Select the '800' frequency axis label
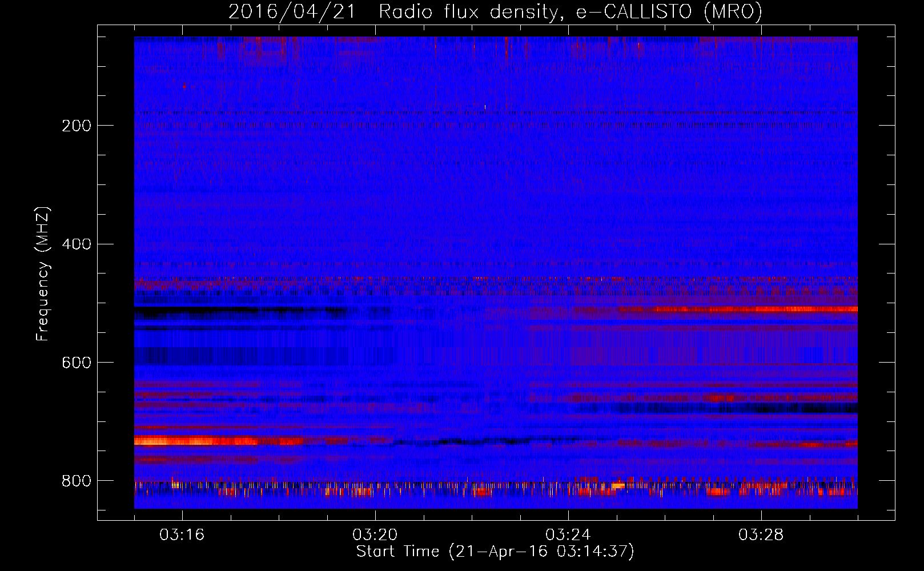 point(77,481)
